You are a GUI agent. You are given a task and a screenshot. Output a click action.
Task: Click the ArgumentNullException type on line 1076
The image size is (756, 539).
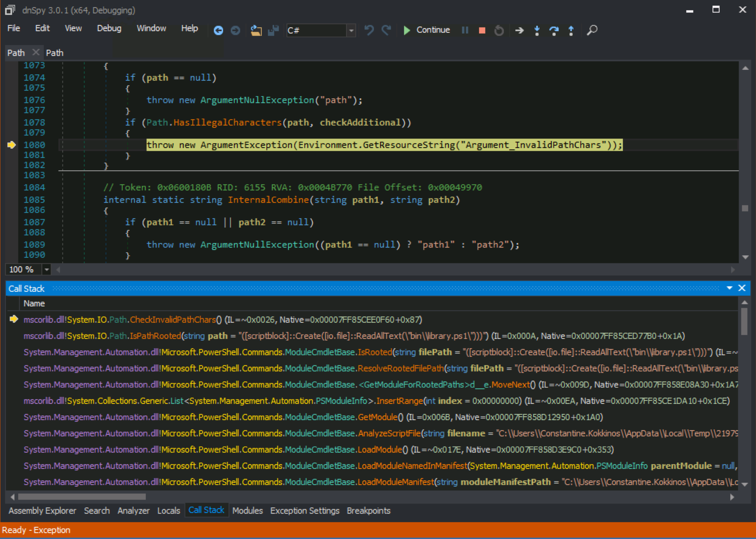pos(257,100)
